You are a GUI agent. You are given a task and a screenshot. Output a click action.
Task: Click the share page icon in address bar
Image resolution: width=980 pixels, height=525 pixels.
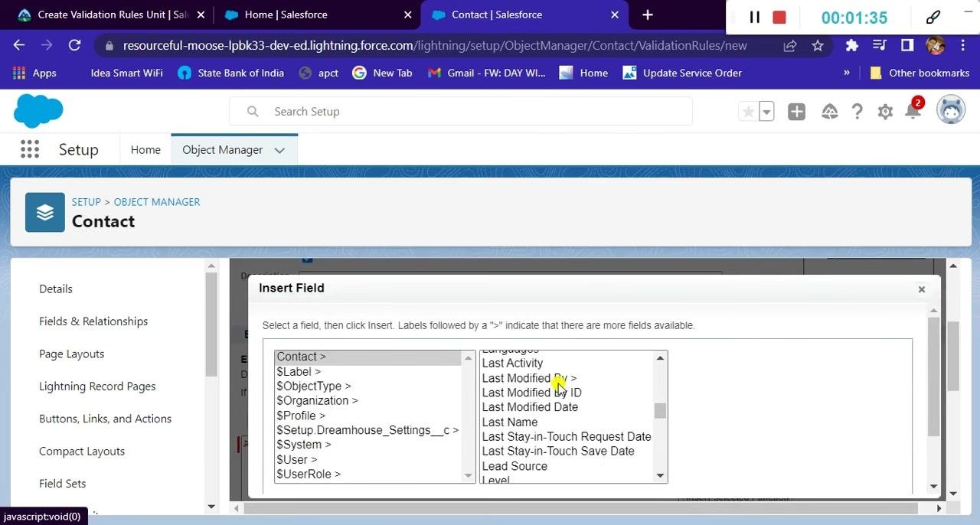[x=790, y=45]
